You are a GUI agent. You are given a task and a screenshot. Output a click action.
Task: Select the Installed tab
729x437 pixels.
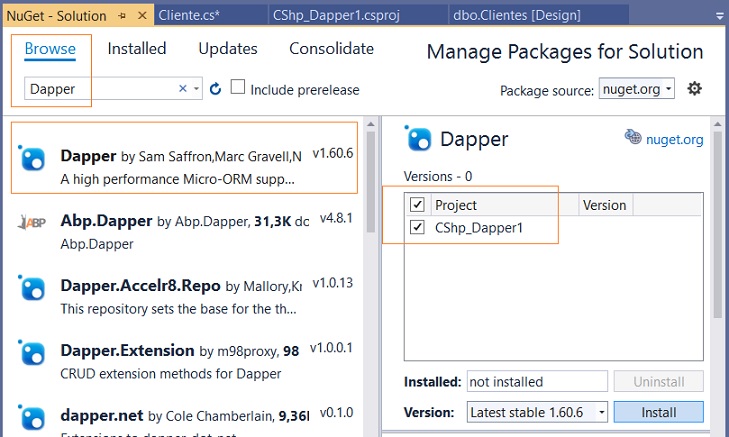pyautogui.click(x=137, y=48)
